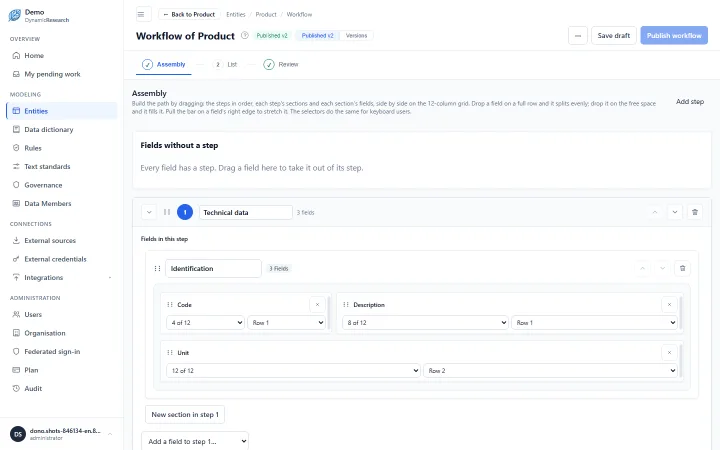
Task: Open the Entities breadcrumb link
Action: (236, 15)
